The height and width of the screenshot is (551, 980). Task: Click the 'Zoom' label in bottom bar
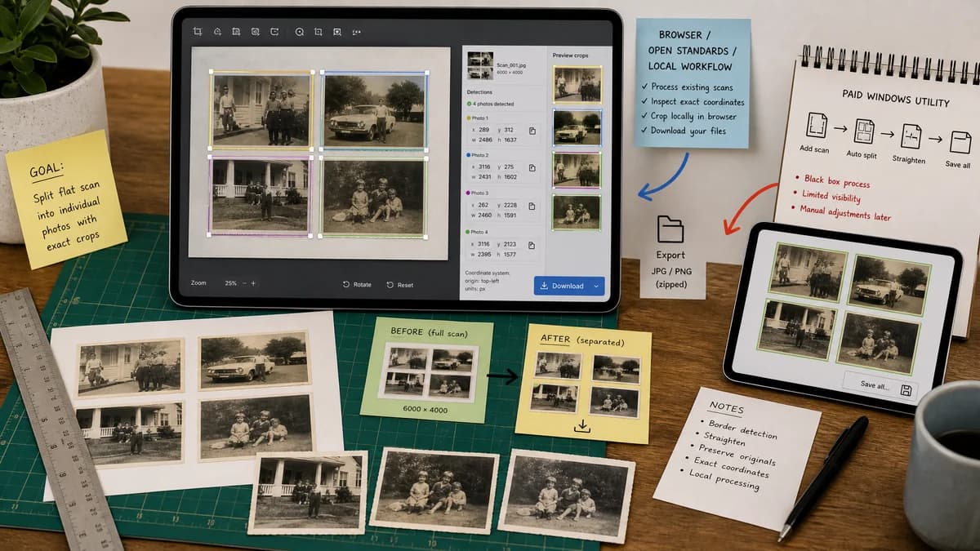pyautogui.click(x=198, y=283)
